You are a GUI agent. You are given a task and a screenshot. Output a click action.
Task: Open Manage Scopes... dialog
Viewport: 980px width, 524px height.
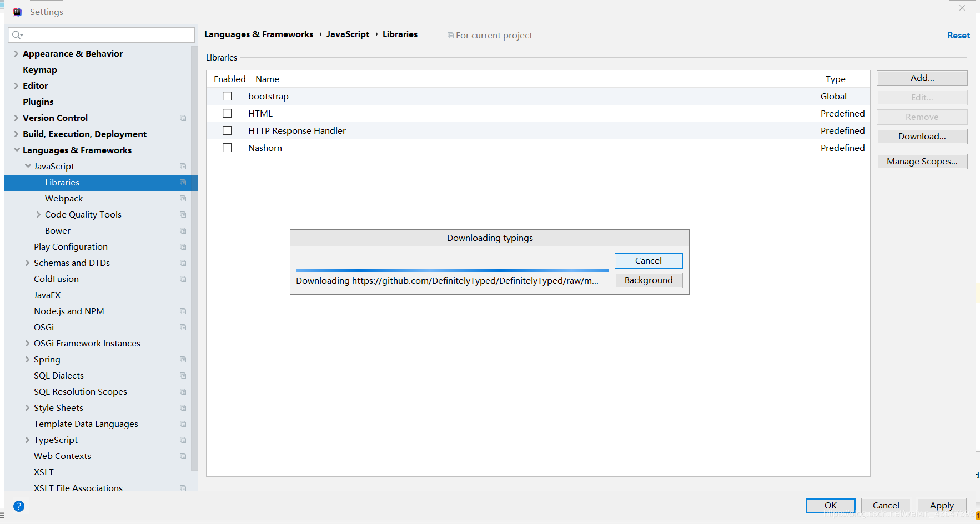pyautogui.click(x=922, y=162)
